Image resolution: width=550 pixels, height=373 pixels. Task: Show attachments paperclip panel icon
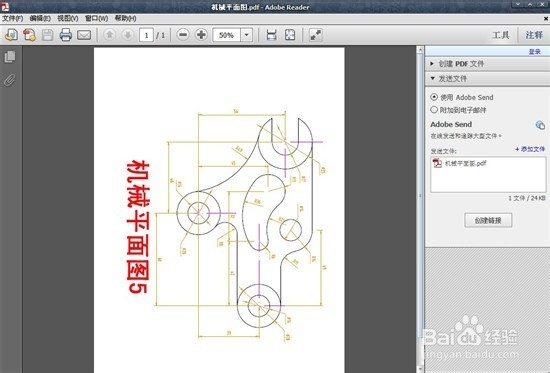click(x=10, y=80)
